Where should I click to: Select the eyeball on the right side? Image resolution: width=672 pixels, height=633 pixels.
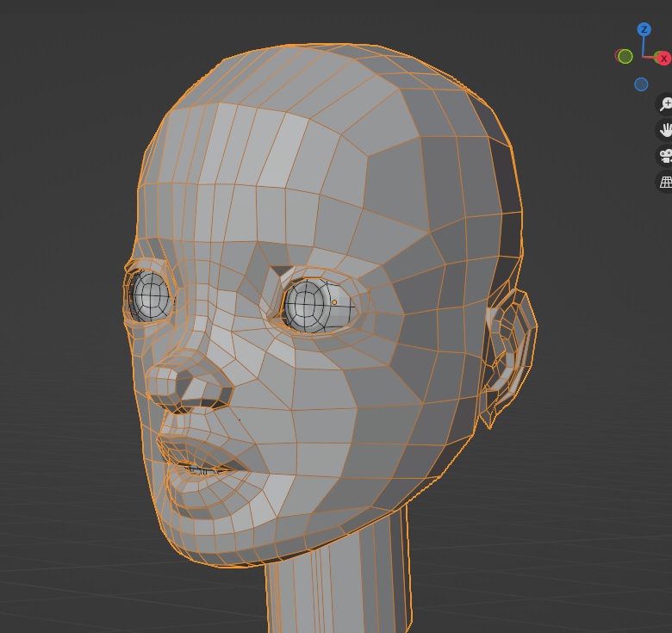315,305
